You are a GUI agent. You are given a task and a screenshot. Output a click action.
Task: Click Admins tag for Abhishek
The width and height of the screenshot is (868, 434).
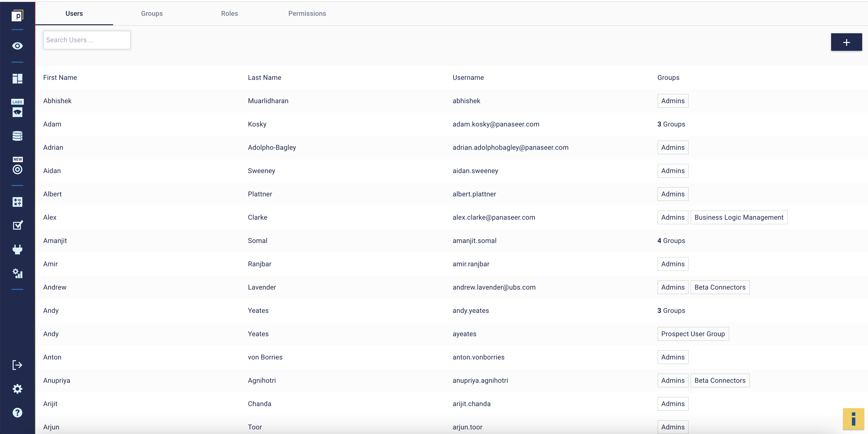pyautogui.click(x=673, y=101)
